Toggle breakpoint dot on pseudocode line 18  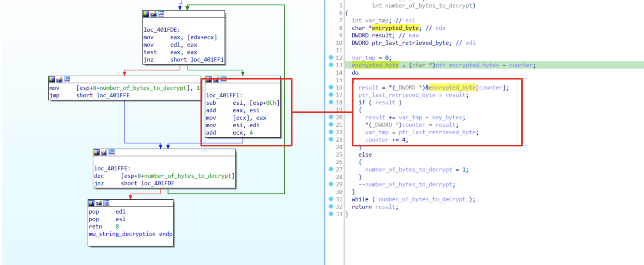pyautogui.click(x=331, y=102)
